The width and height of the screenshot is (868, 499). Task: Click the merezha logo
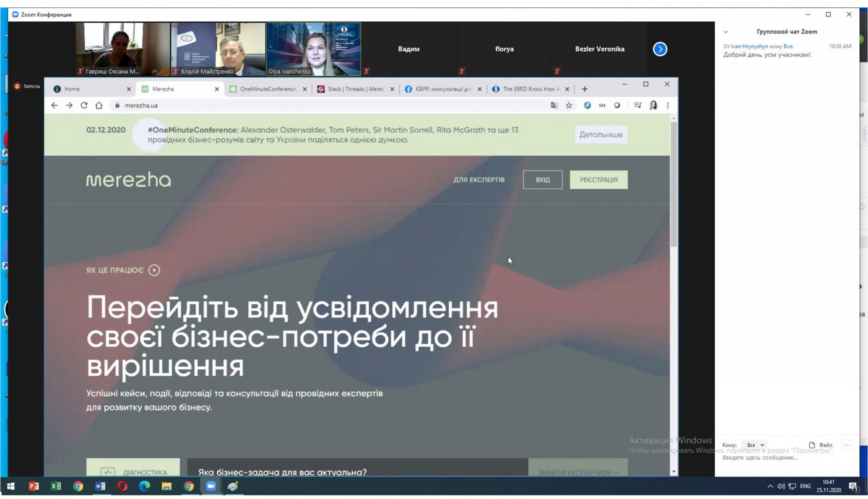[x=128, y=180]
